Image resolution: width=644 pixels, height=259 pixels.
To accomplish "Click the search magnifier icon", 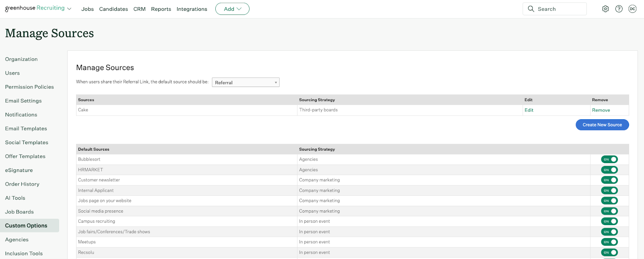I will [531, 9].
